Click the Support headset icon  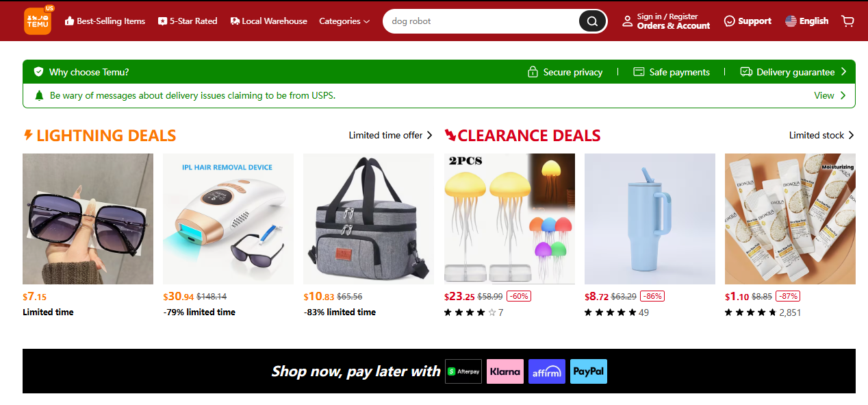coord(729,21)
